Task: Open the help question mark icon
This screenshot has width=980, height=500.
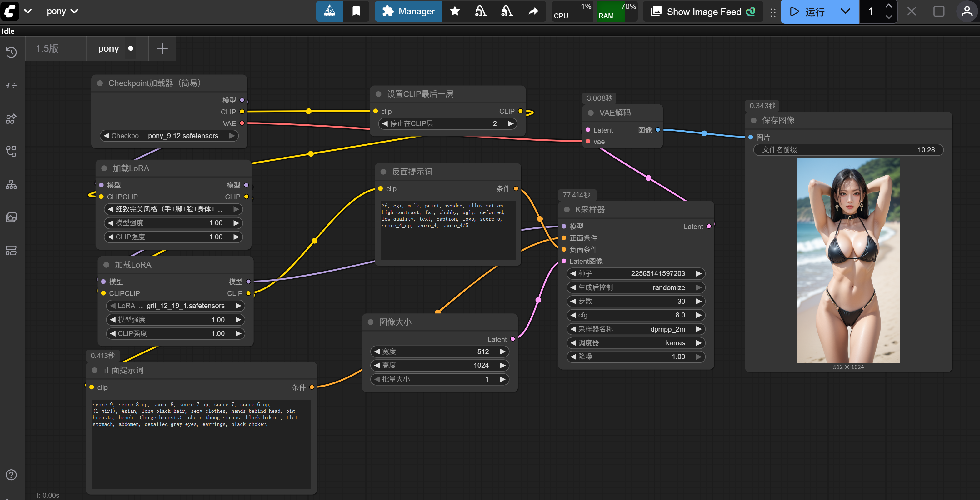Action: click(x=11, y=474)
